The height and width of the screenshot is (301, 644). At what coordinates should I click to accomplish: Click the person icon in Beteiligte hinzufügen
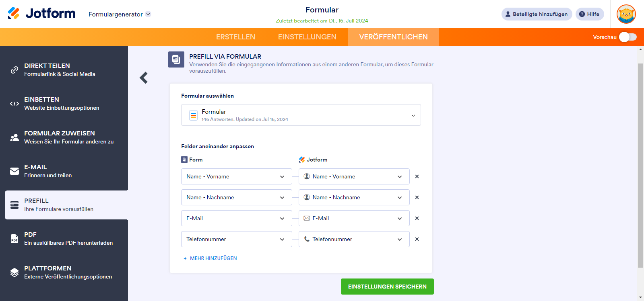coord(508,14)
